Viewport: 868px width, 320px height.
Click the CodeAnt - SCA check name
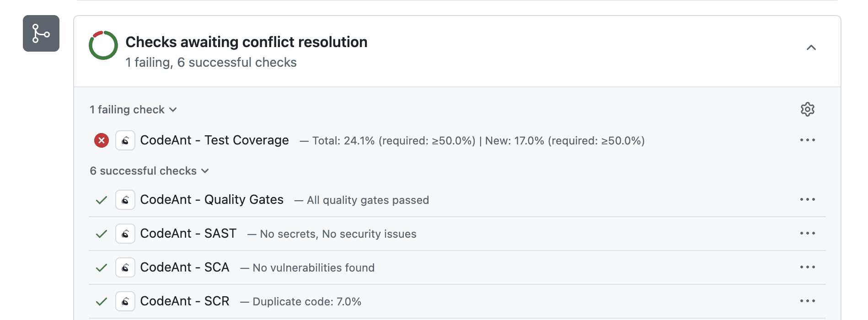[x=185, y=267]
